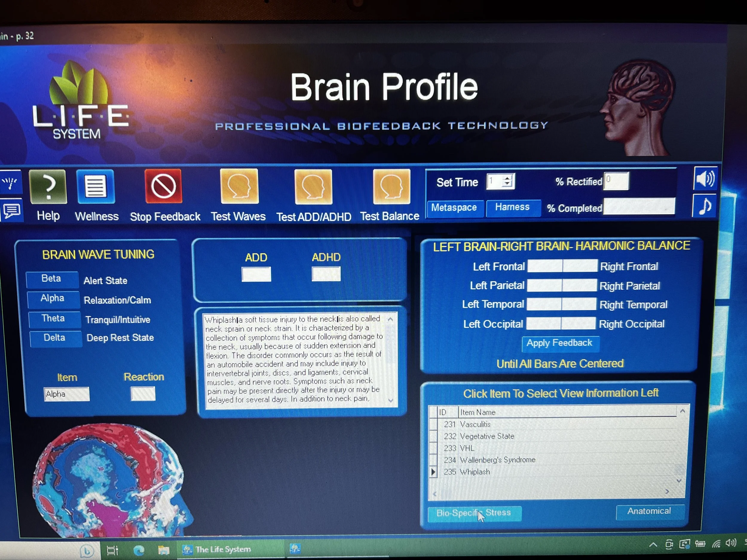The height and width of the screenshot is (560, 747).
Task: Click the green Help question mark icon
Action: pos(48,186)
